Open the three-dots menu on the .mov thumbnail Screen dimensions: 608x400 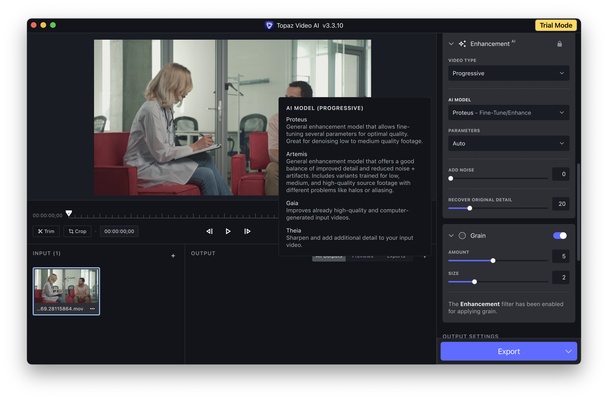[92, 309]
